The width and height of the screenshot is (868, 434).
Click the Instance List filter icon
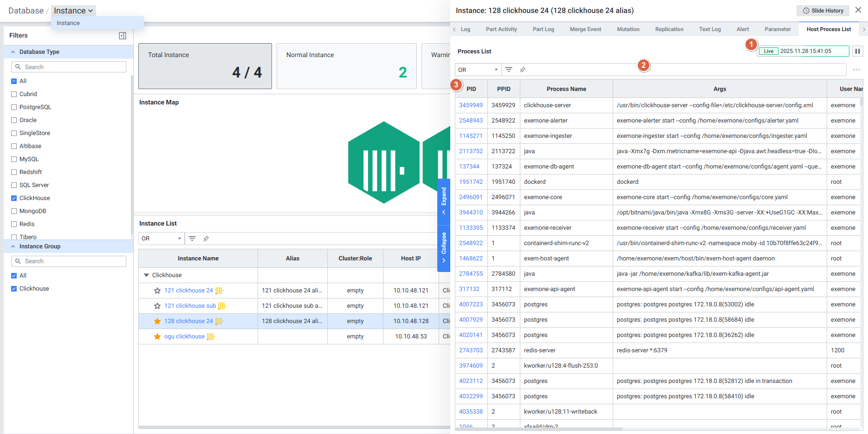click(192, 239)
